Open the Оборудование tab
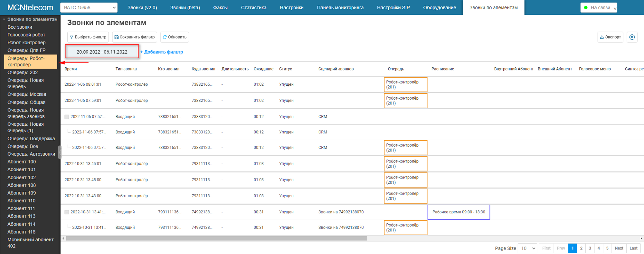This screenshot has height=254, width=644. (x=440, y=7)
